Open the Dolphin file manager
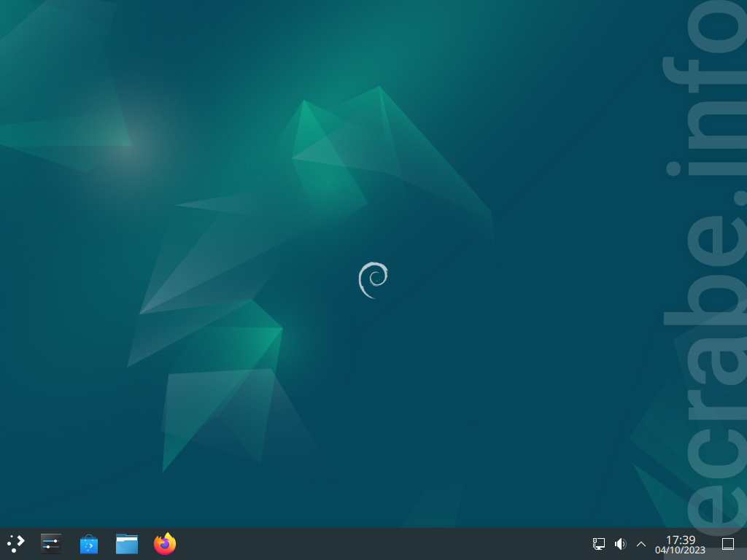Image resolution: width=747 pixels, height=560 pixels. tap(127, 544)
